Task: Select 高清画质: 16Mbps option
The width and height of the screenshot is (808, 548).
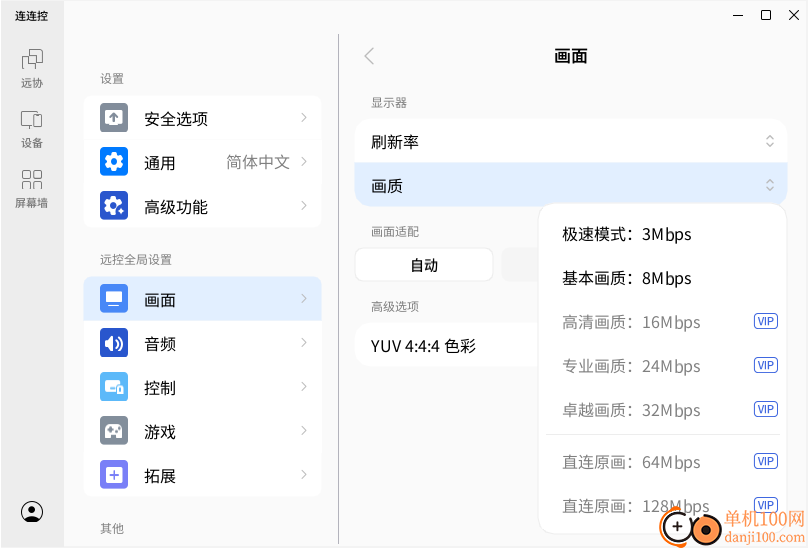Action: tap(663, 322)
